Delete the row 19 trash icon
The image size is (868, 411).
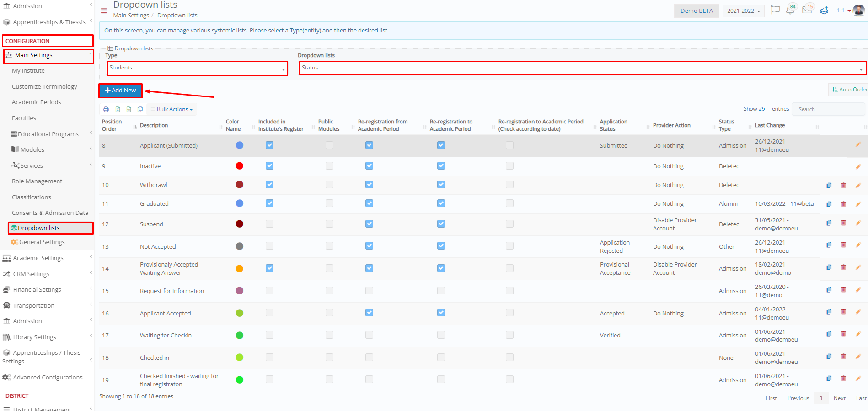pos(843,379)
